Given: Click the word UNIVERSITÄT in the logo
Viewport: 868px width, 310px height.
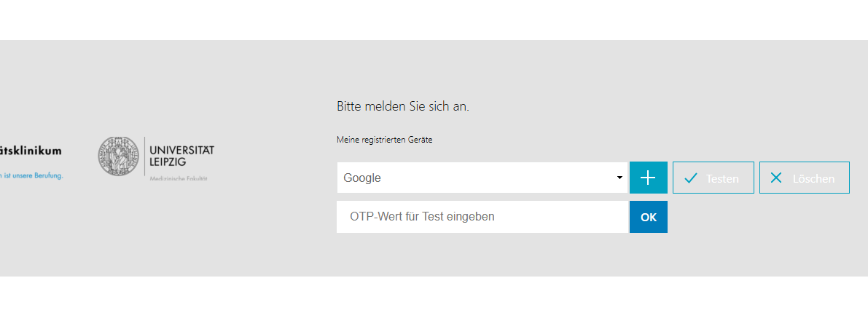Looking at the screenshot, I should coord(181,150).
